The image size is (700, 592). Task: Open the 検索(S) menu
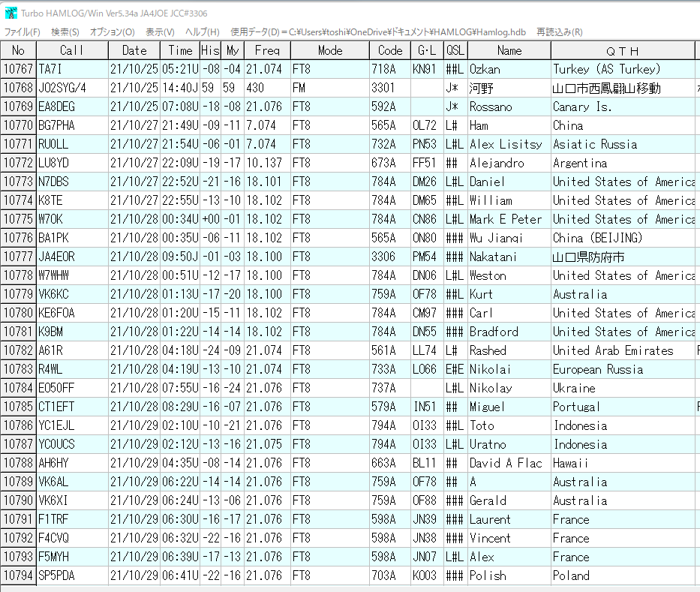(65, 32)
